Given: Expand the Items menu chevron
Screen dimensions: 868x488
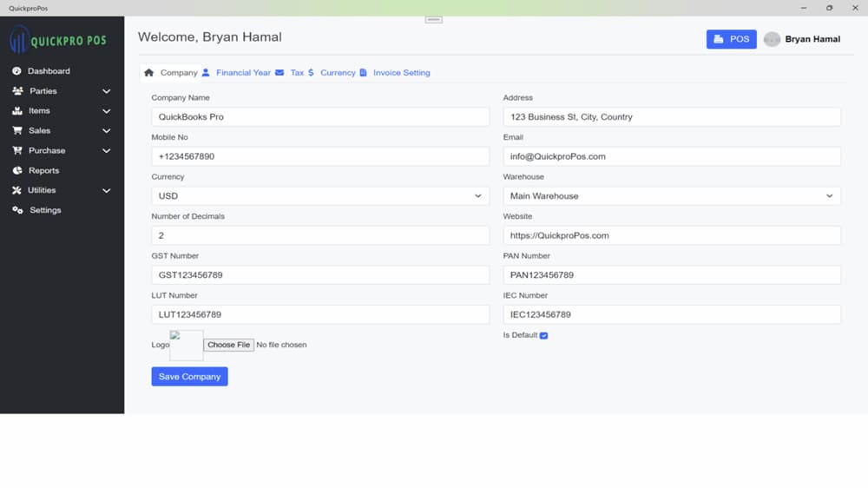Looking at the screenshot, I should (x=106, y=111).
